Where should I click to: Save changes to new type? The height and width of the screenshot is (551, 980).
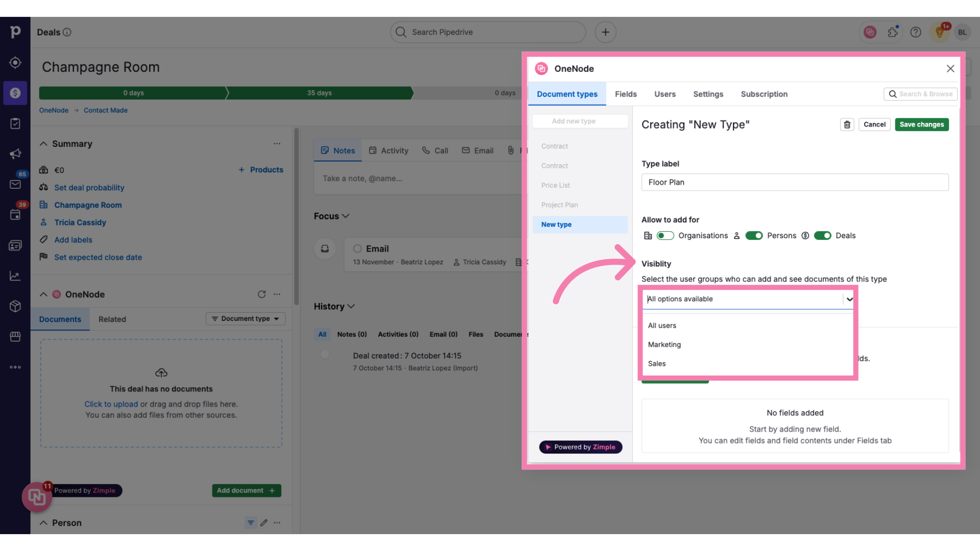tap(922, 124)
